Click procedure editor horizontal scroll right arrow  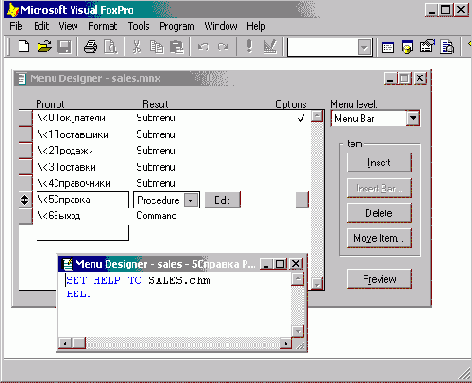click(286, 343)
